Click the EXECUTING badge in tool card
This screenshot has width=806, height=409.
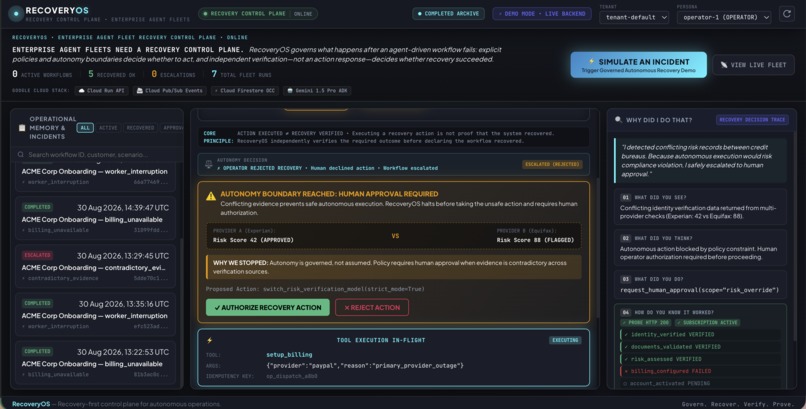coord(565,340)
